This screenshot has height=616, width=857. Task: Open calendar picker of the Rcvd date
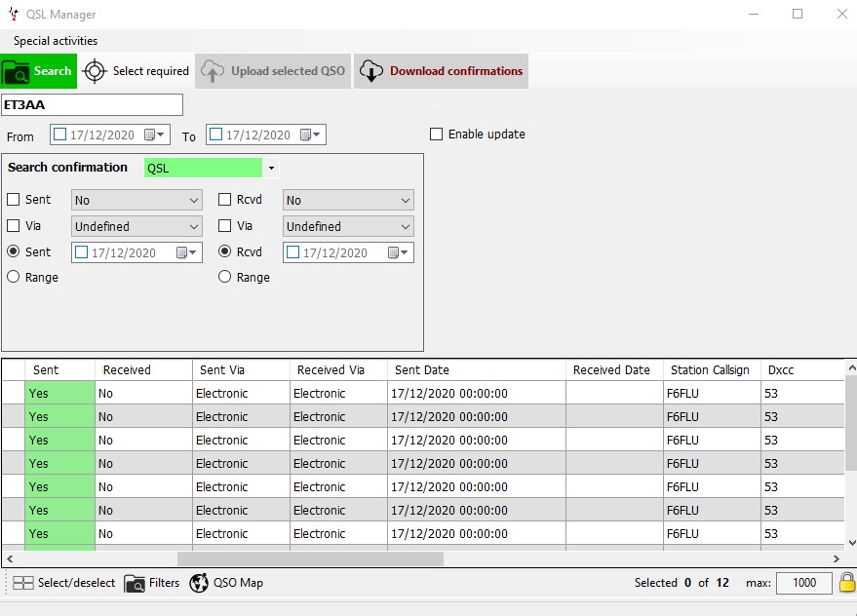(x=398, y=252)
